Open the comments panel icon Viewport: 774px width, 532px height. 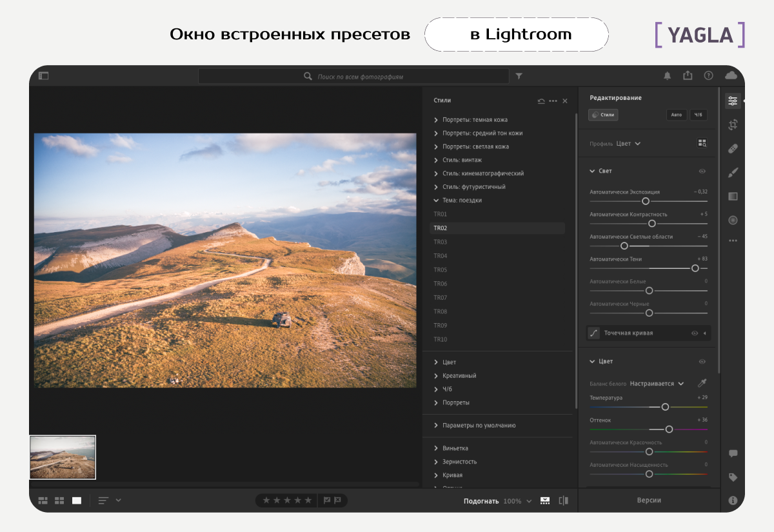pos(733,453)
